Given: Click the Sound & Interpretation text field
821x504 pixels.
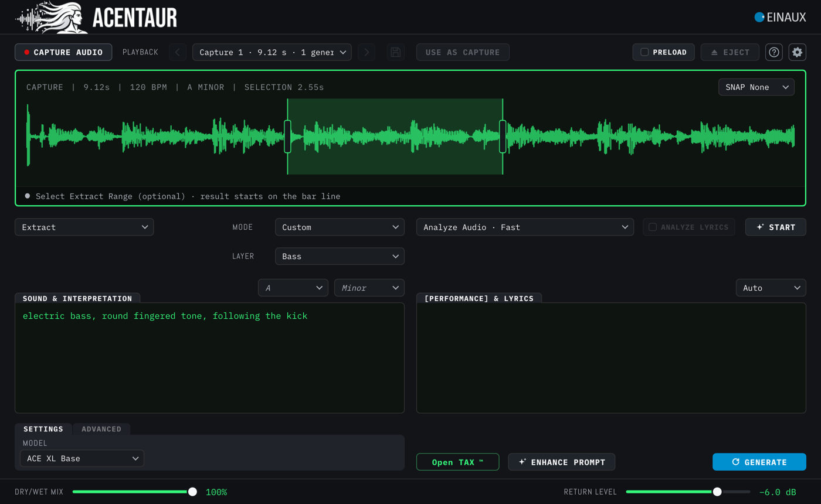Looking at the screenshot, I should [x=209, y=357].
